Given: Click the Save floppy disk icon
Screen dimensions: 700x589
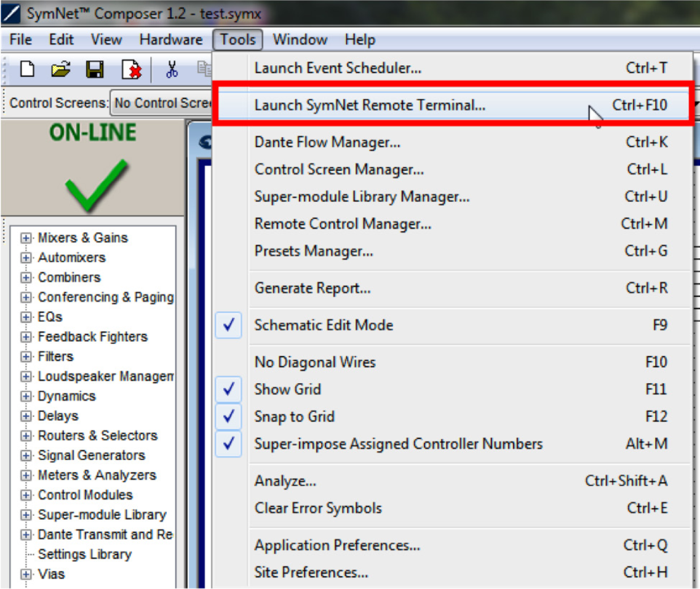Looking at the screenshot, I should 95,69.
